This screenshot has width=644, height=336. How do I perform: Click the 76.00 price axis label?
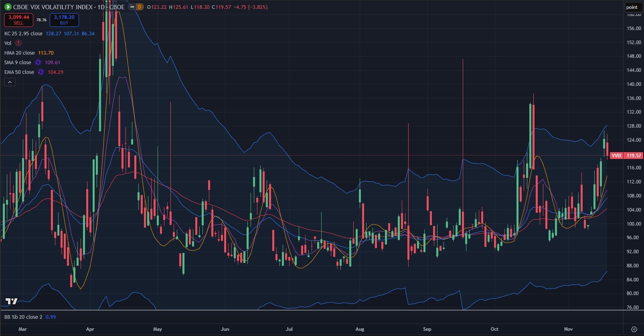[634, 307]
